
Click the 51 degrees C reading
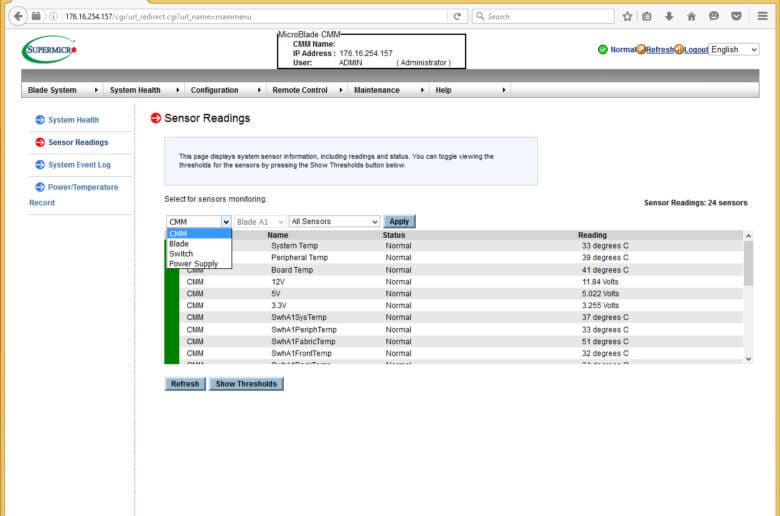pos(605,341)
